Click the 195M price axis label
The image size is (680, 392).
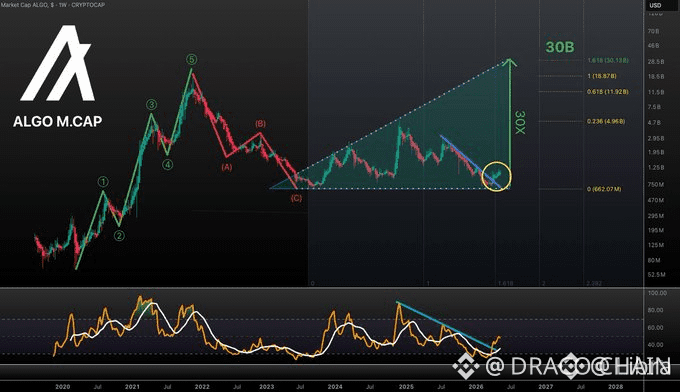pyautogui.click(x=656, y=231)
